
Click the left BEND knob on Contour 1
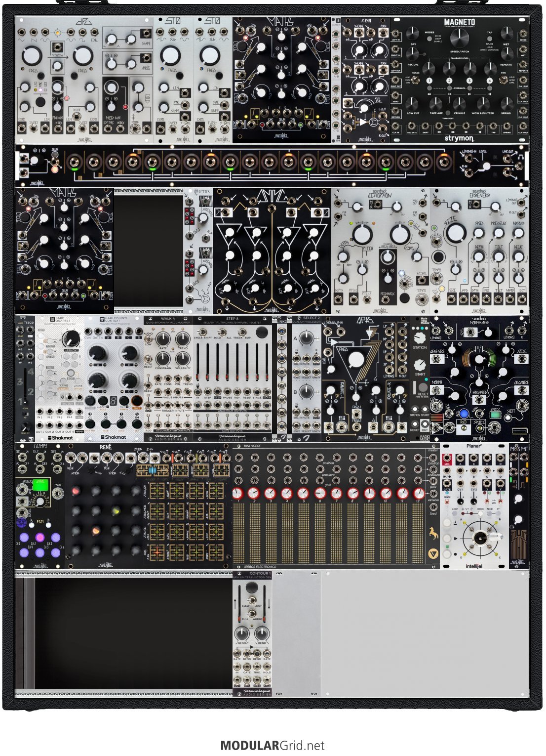tap(242, 633)
